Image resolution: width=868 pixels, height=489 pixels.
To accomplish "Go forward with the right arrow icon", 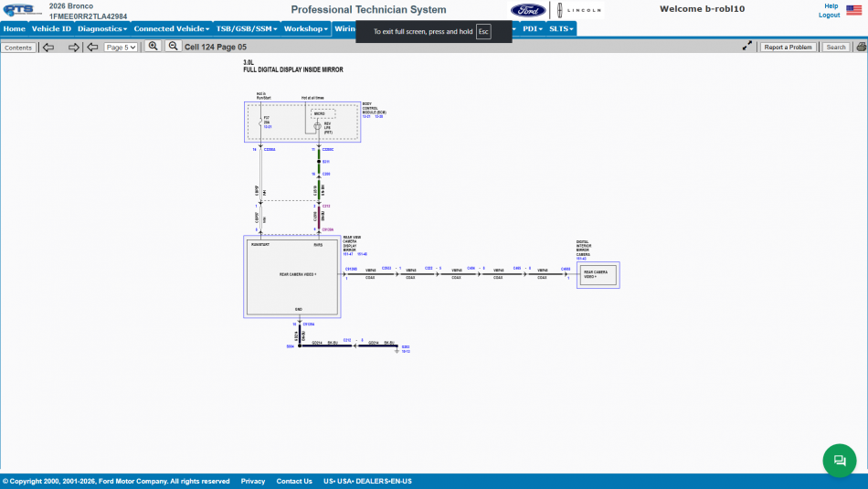I will coord(74,48).
